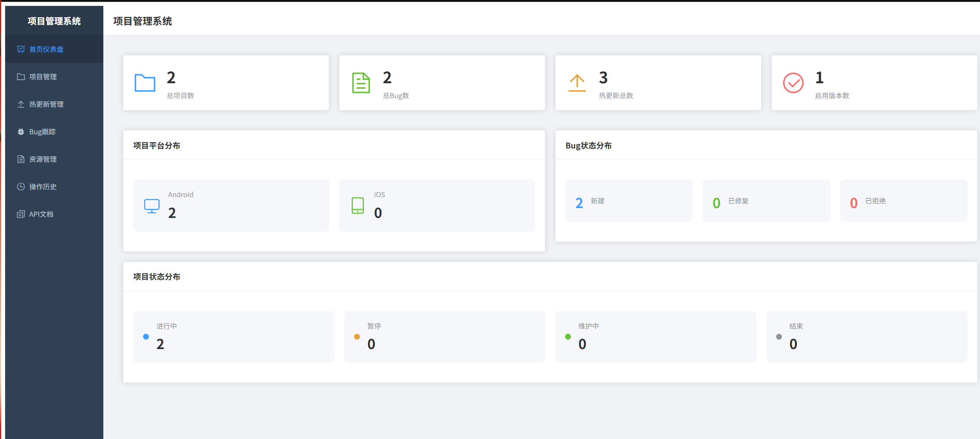Open 项目管理 in the sidebar
The image size is (980, 439).
click(x=43, y=77)
